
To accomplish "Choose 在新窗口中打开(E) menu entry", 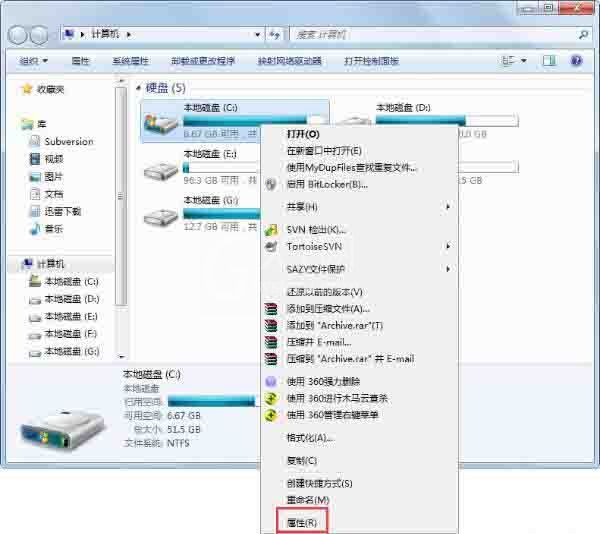I will pyautogui.click(x=324, y=151).
